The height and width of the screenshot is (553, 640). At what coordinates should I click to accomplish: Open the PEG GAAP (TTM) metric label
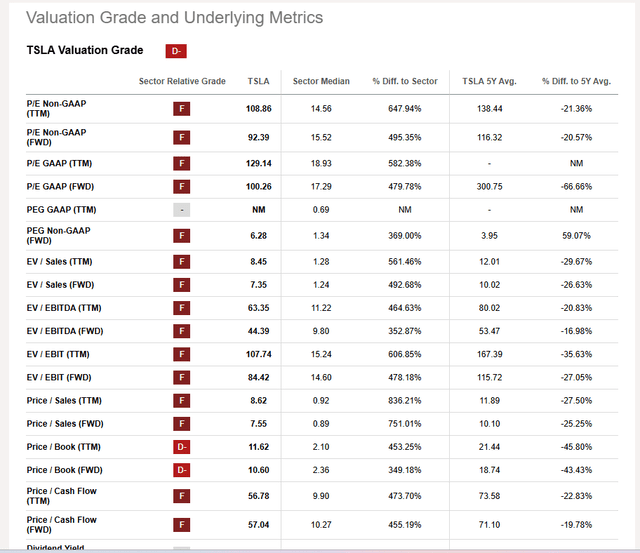(x=61, y=210)
